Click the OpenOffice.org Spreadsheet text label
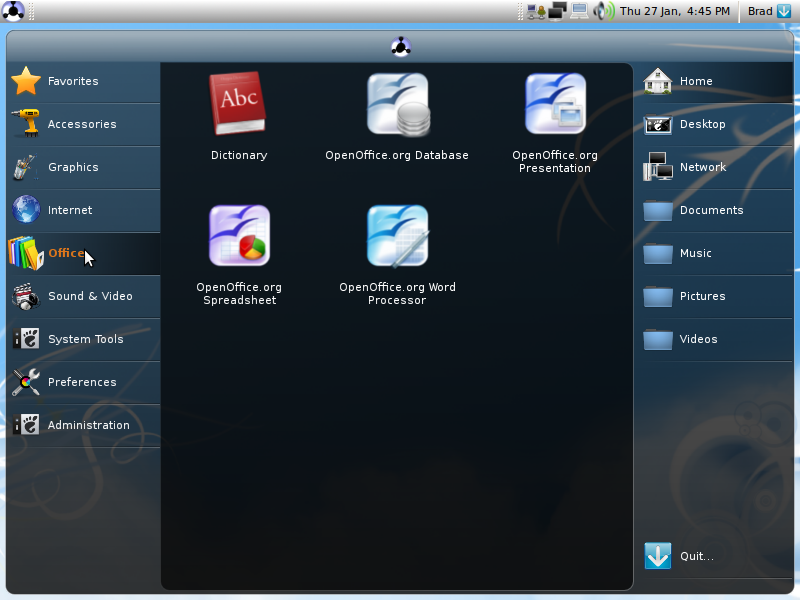The image size is (800, 600). (239, 294)
